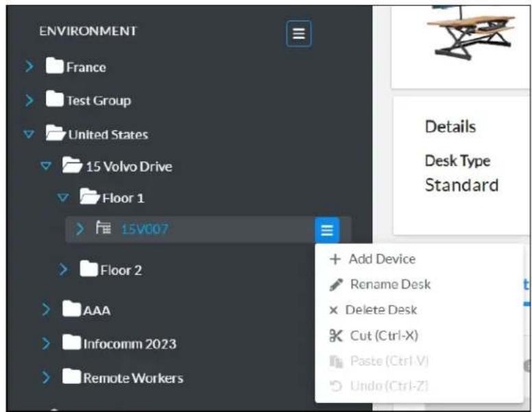Viewport: 532px width, 412px height.
Task: Select the Test Group tree label
Action: tap(99, 101)
